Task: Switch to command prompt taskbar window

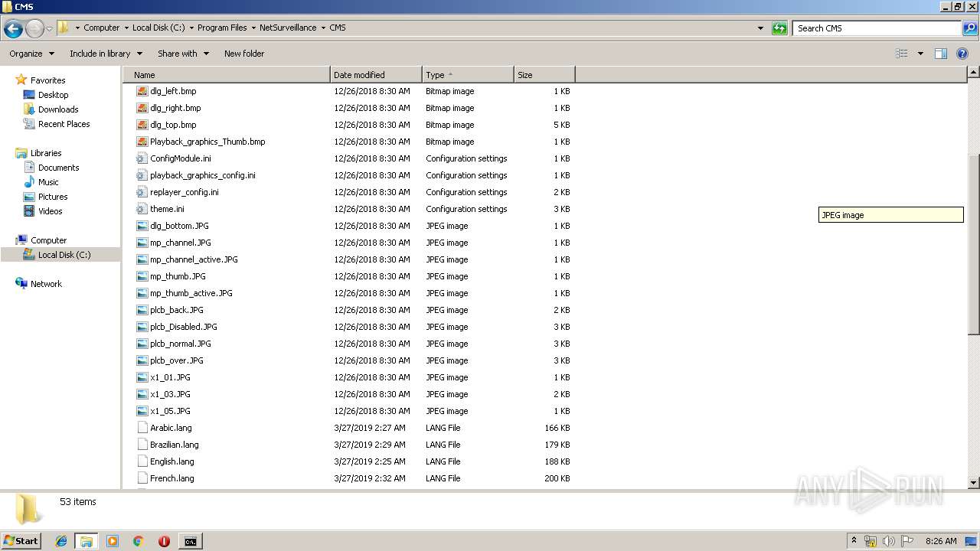Action: (x=190, y=541)
